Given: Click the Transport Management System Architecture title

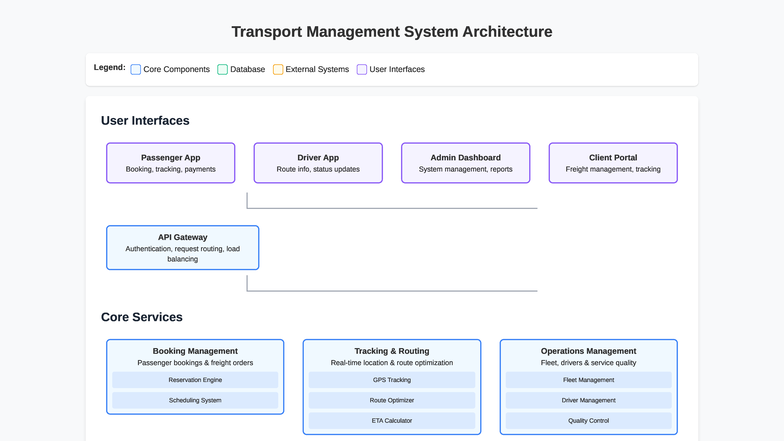Looking at the screenshot, I should pyautogui.click(x=392, y=32).
